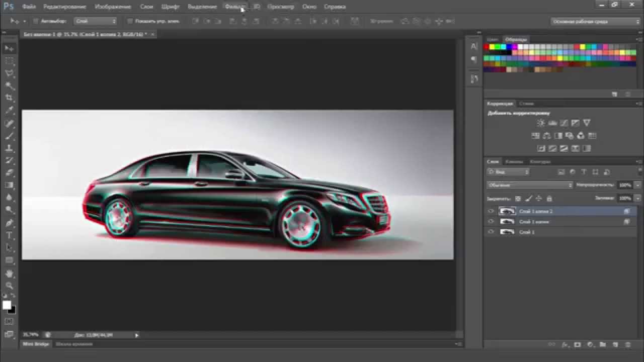The height and width of the screenshot is (362, 644).
Task: Open the Filter menu (Фильтр)
Action: (234, 7)
